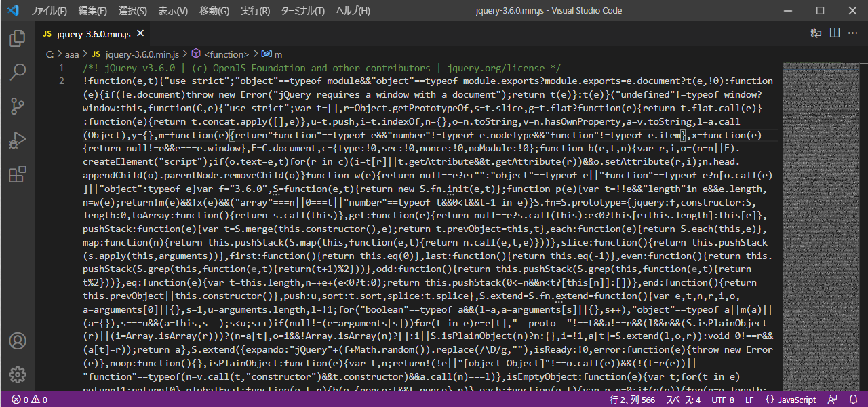
Task: Open the 表示(V) menu
Action: point(173,11)
